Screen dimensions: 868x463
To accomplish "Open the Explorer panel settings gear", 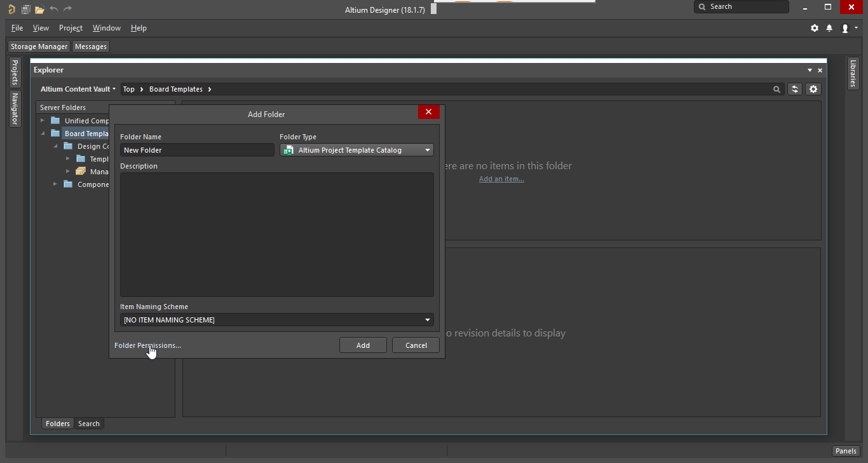I will coord(813,89).
